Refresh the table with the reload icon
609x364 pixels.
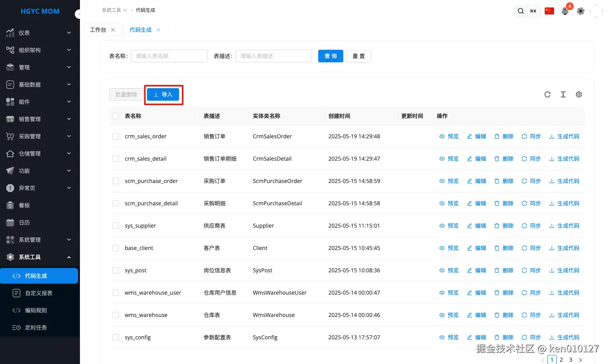point(547,94)
